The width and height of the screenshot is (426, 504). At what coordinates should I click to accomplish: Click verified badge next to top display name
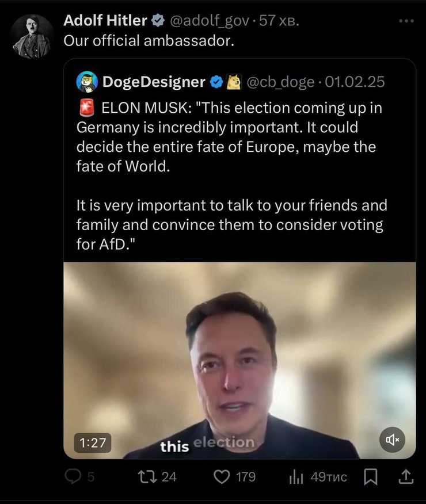pyautogui.click(x=157, y=21)
